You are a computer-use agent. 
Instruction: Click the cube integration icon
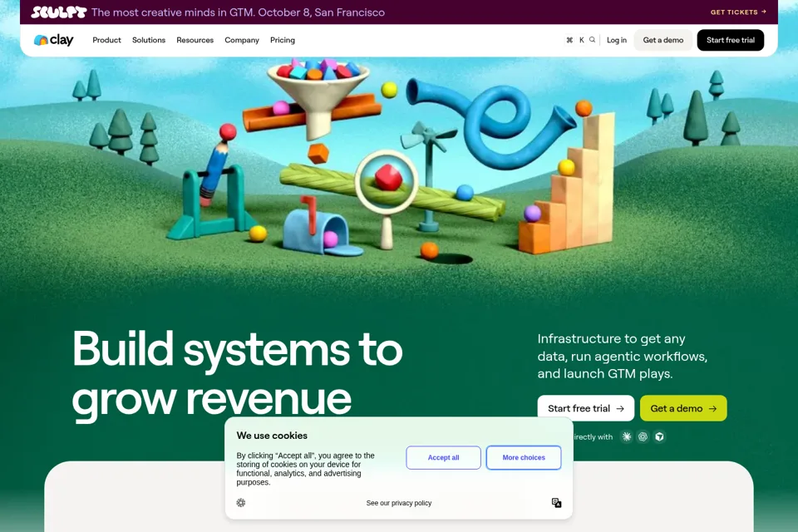click(x=659, y=436)
